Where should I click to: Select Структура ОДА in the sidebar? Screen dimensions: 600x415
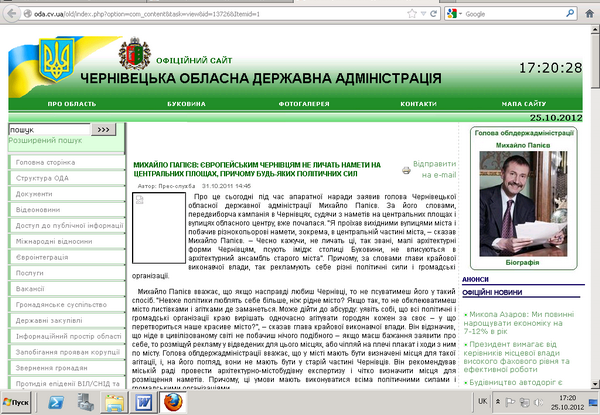coord(47,178)
